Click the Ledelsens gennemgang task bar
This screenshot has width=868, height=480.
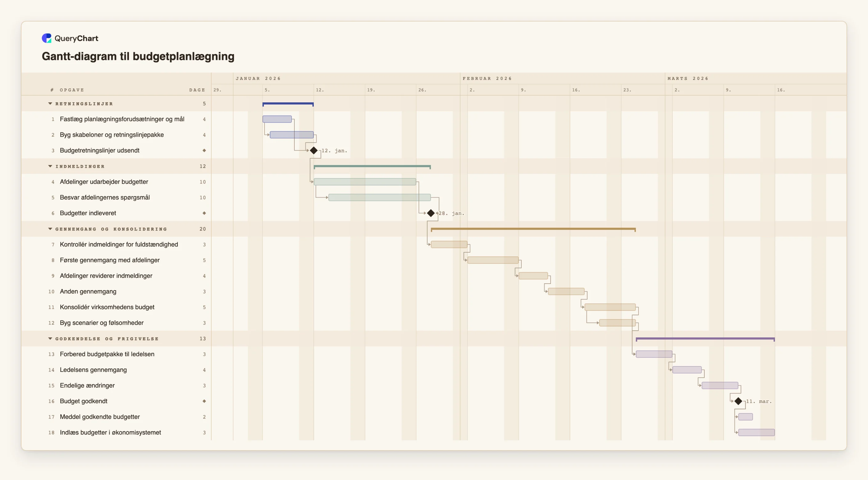687,370
